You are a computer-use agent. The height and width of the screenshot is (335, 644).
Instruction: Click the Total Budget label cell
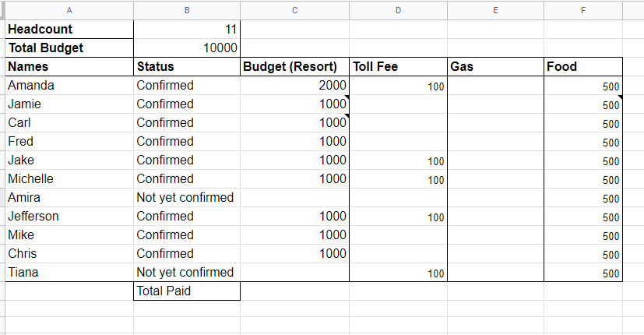click(69, 48)
